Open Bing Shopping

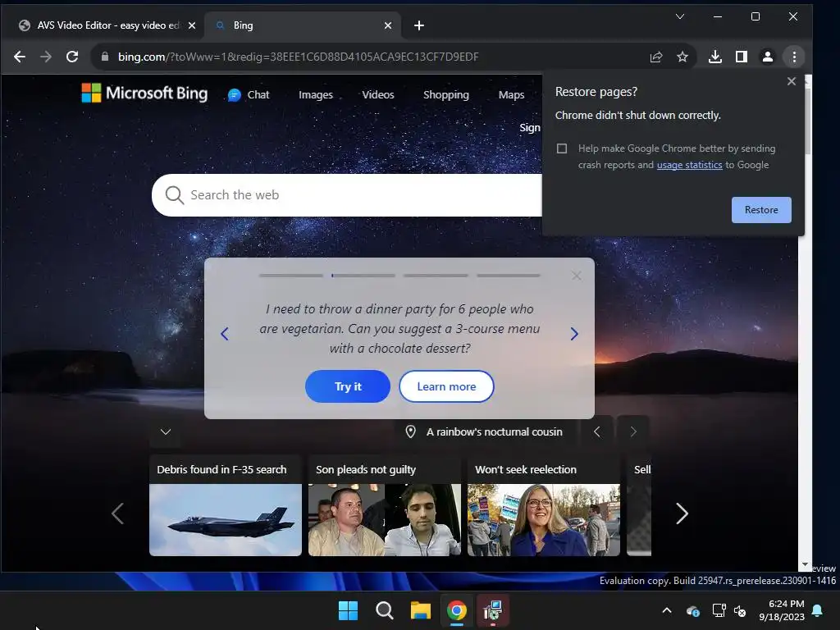[x=445, y=95]
